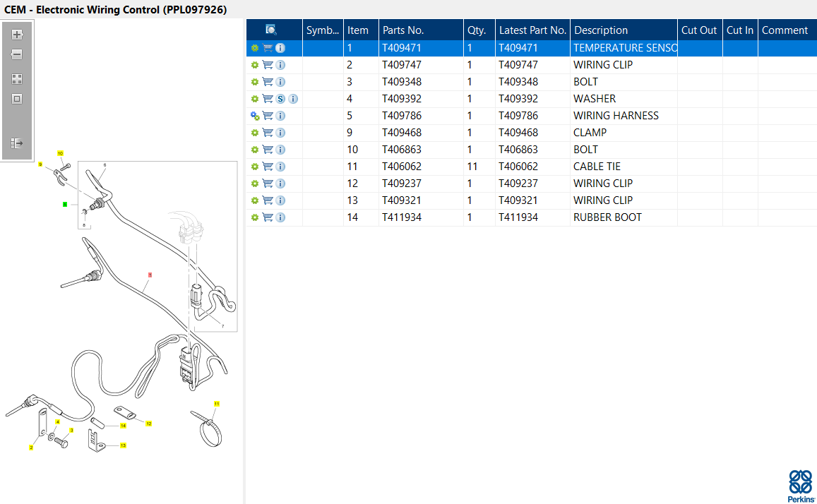Click the gear icon for item 2 T409747
Viewport: 817px width, 504px height.
[255, 65]
